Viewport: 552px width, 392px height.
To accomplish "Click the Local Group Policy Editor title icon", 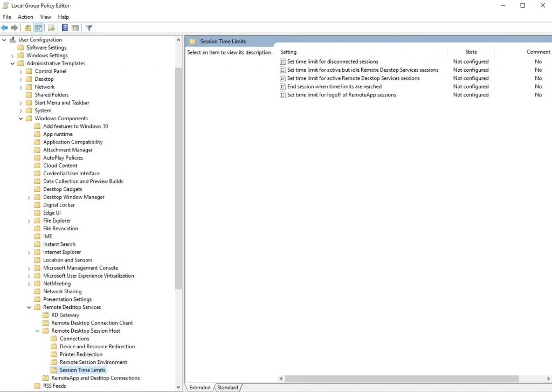I will 5,5.
